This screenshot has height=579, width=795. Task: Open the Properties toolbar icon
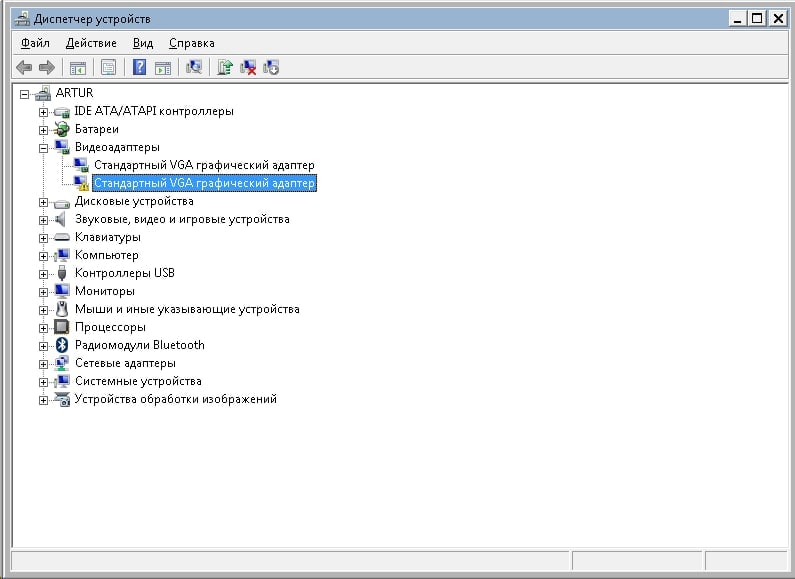(109, 67)
